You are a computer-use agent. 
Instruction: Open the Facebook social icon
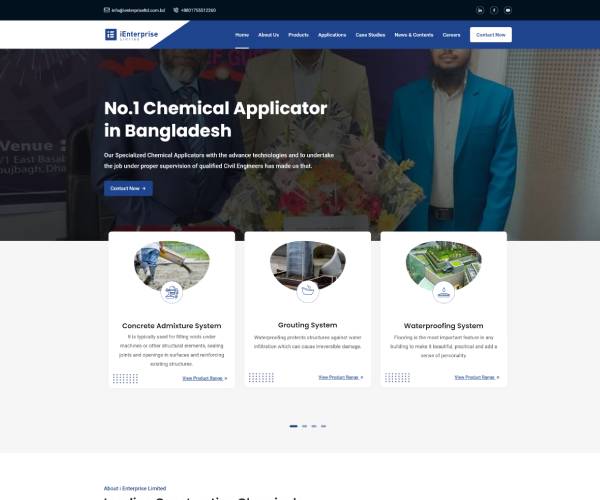pos(494,10)
